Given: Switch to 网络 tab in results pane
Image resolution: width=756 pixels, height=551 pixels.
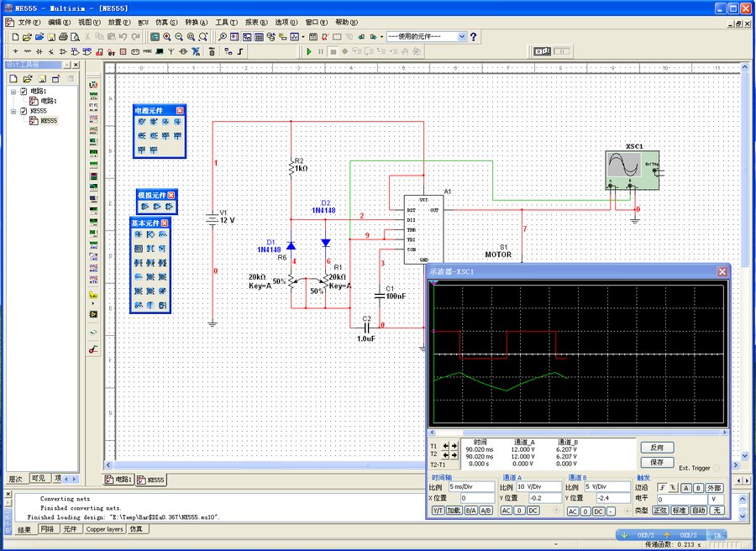Looking at the screenshot, I should point(47,529).
